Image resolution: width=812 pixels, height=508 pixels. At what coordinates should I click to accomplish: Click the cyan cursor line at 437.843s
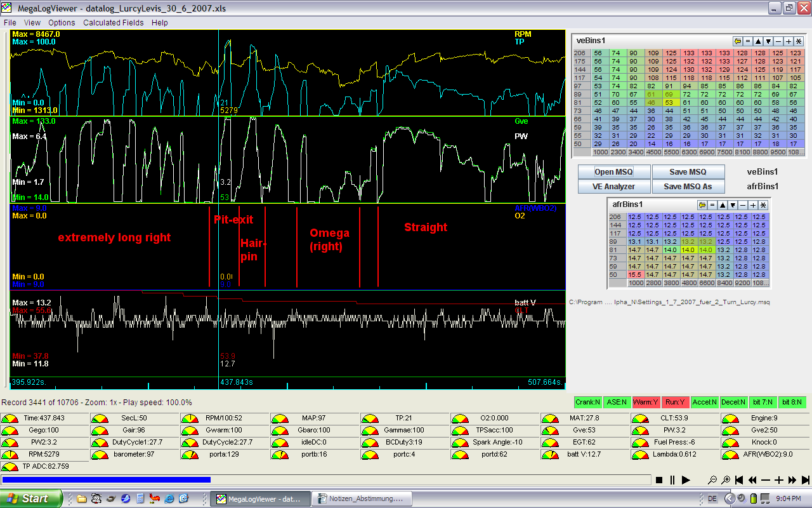(219, 210)
